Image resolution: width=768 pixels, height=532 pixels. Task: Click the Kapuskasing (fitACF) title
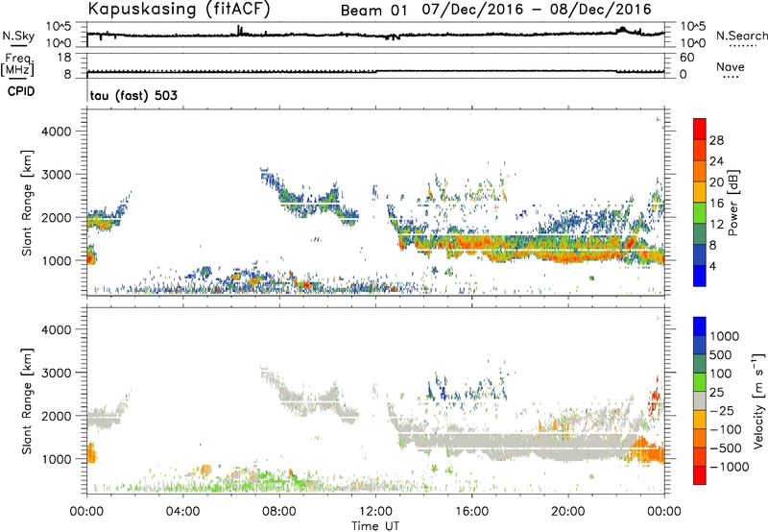coord(179,9)
